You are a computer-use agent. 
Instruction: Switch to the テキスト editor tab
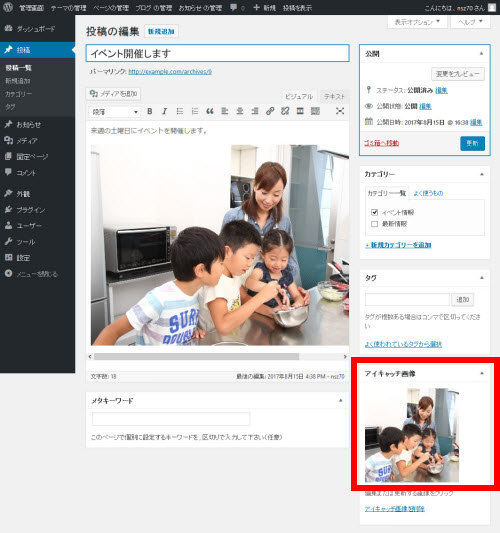(x=334, y=97)
